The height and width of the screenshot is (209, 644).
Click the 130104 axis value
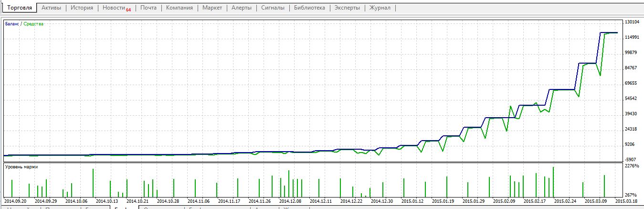click(632, 22)
